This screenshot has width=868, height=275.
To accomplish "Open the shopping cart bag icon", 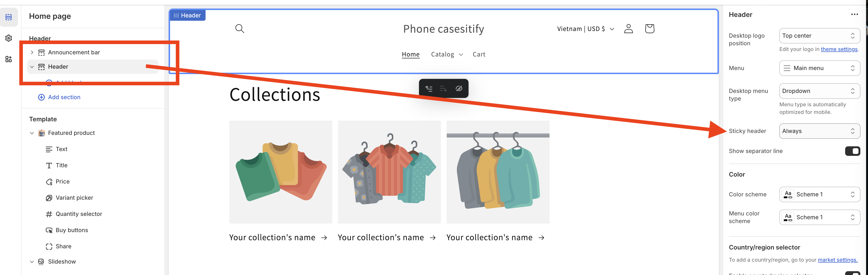I will tap(650, 29).
